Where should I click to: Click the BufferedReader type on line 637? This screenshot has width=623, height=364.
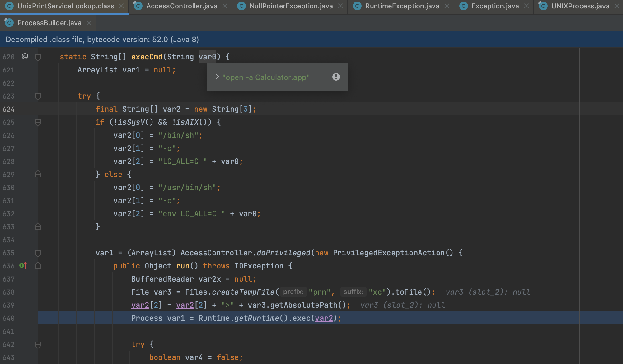(x=162, y=279)
